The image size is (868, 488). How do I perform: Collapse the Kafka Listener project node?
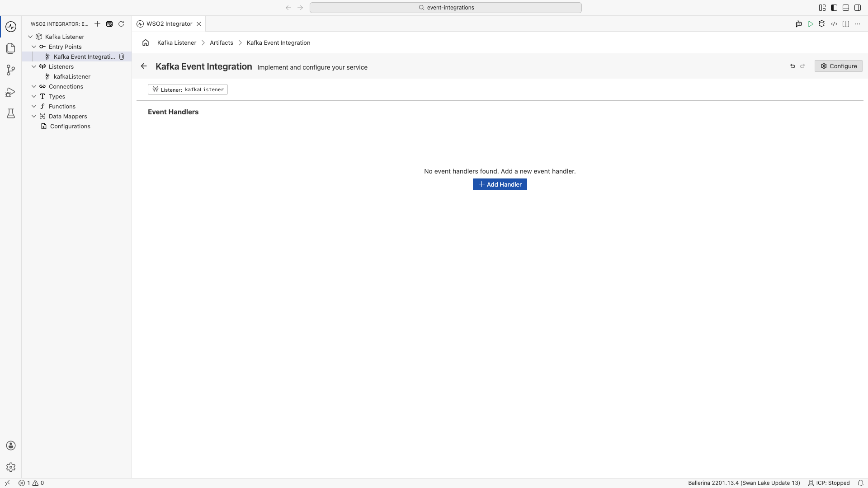(30, 37)
